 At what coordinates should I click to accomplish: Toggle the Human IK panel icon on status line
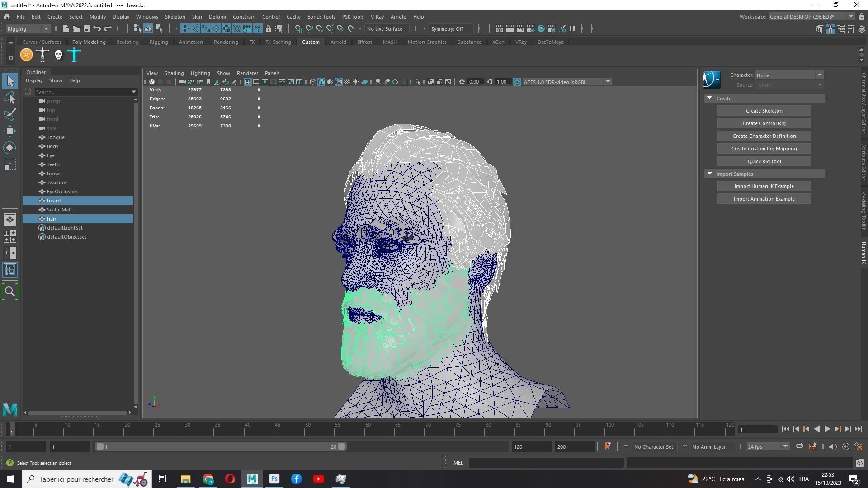(x=830, y=29)
